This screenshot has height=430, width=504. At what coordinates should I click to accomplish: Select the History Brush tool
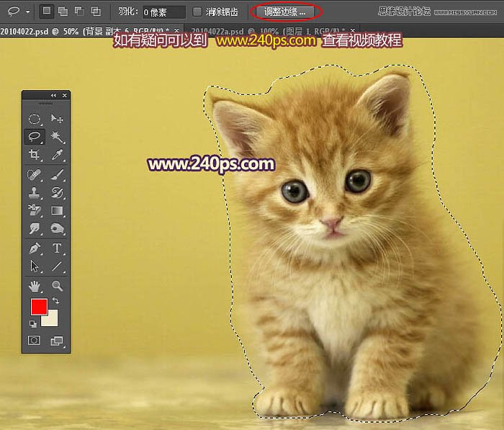(57, 192)
